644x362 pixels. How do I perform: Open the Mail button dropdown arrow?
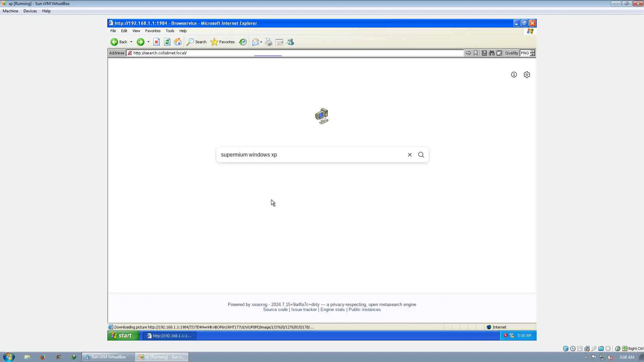[x=261, y=42]
